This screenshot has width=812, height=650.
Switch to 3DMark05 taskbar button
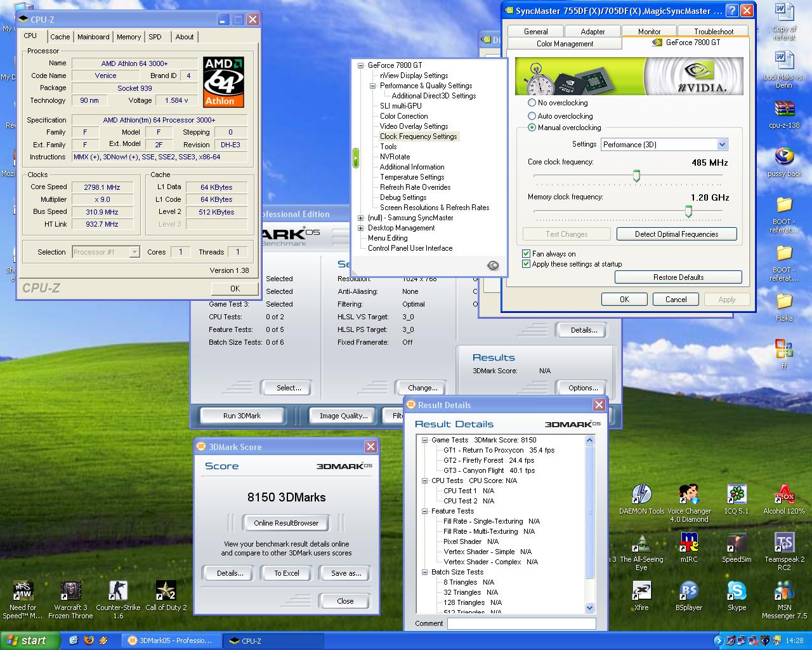tap(171, 640)
